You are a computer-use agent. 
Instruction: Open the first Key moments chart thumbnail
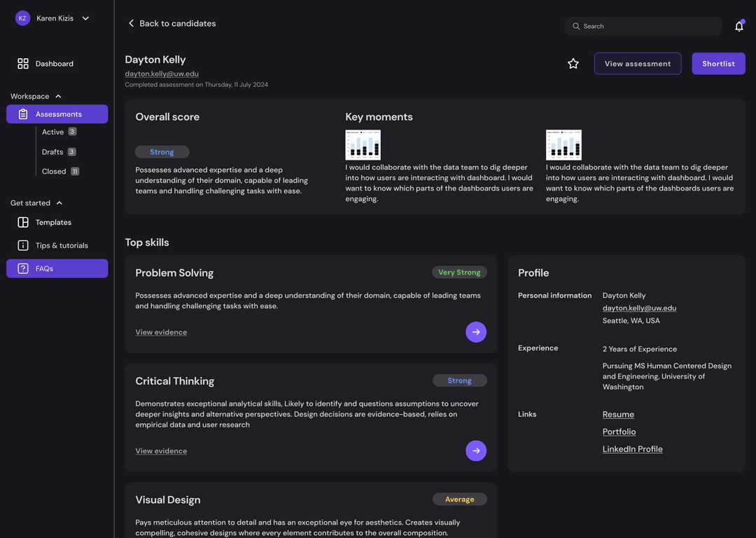coord(363,145)
